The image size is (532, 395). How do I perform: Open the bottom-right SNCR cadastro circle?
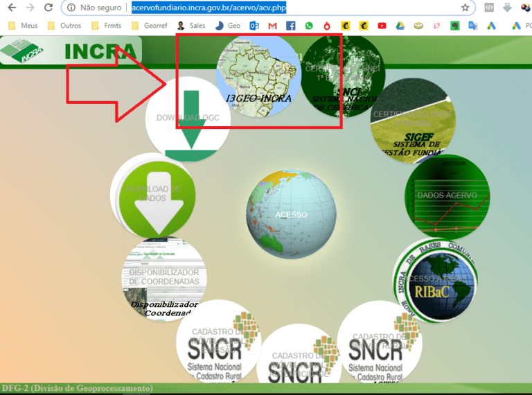pyautogui.click(x=380, y=342)
